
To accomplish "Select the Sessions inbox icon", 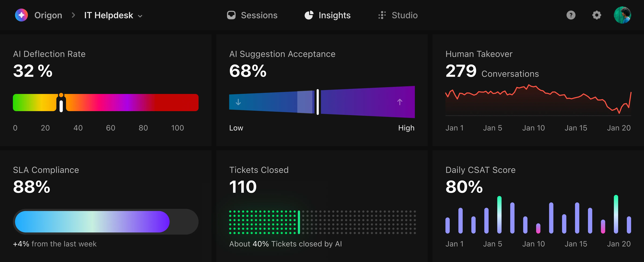I will 231,15.
